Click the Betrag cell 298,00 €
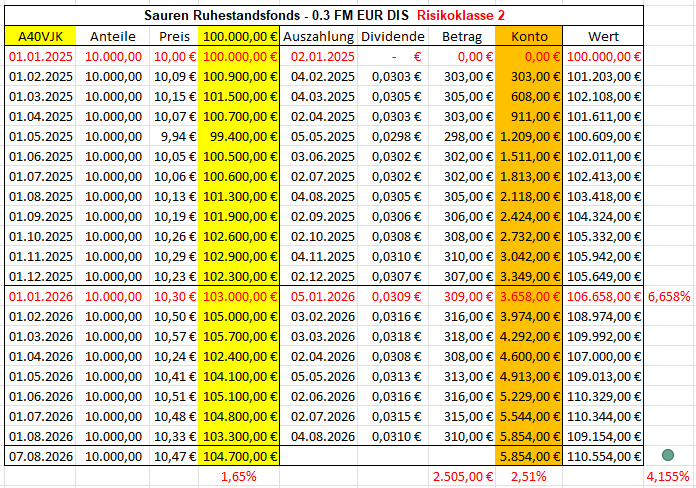696x488 pixels. coord(462,136)
